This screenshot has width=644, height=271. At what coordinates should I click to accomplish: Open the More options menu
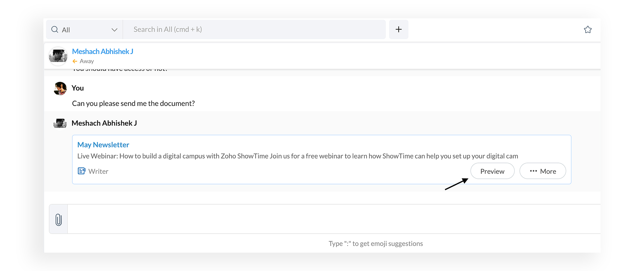pyautogui.click(x=542, y=171)
